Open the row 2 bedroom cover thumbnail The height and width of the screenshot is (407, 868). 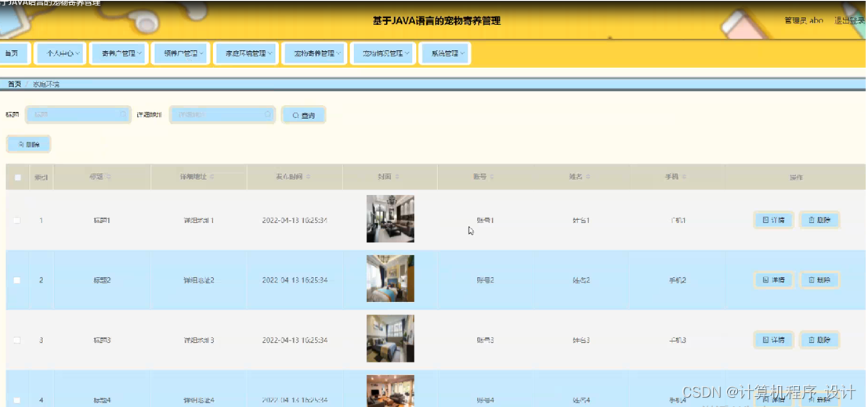point(390,278)
